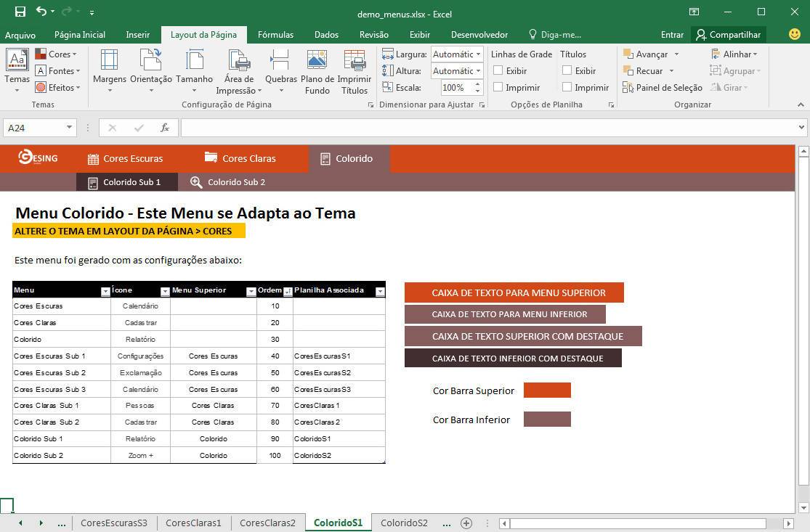
Task: Open the Menu column filter arrow
Action: coord(105,291)
